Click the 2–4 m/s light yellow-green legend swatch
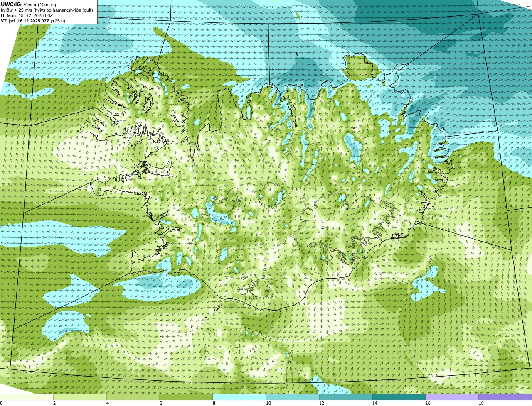532x406 pixels. pos(80,397)
